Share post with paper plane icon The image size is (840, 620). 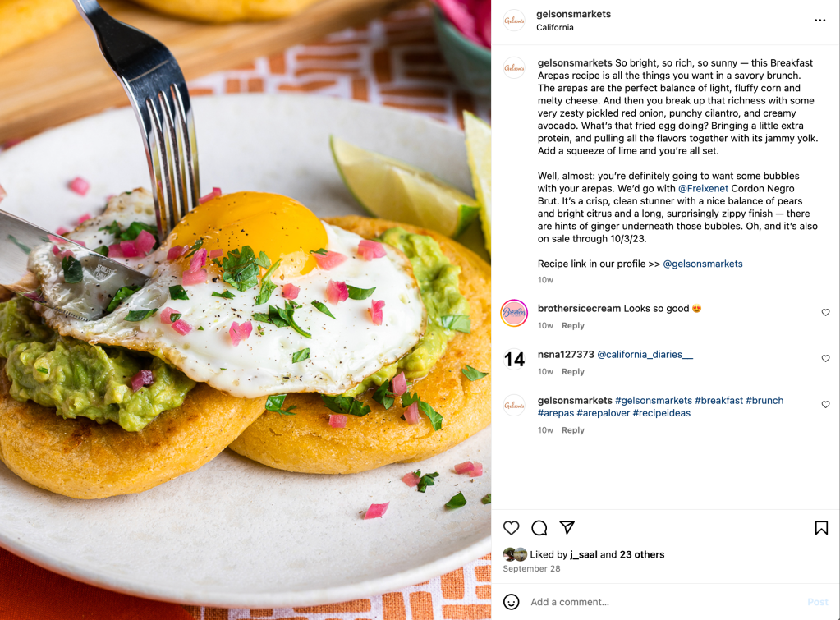tap(567, 527)
